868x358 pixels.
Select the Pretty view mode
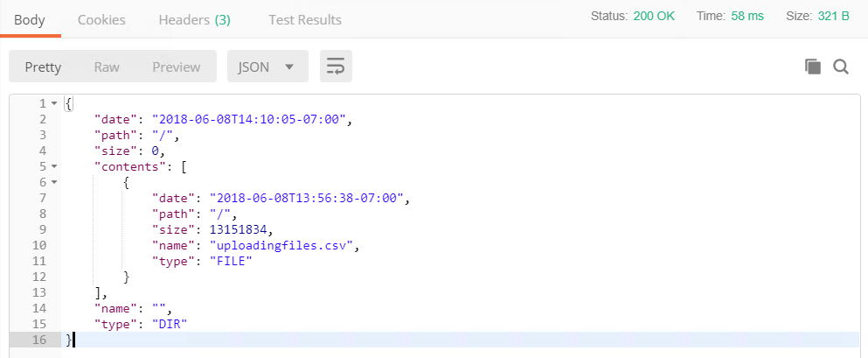[43, 67]
